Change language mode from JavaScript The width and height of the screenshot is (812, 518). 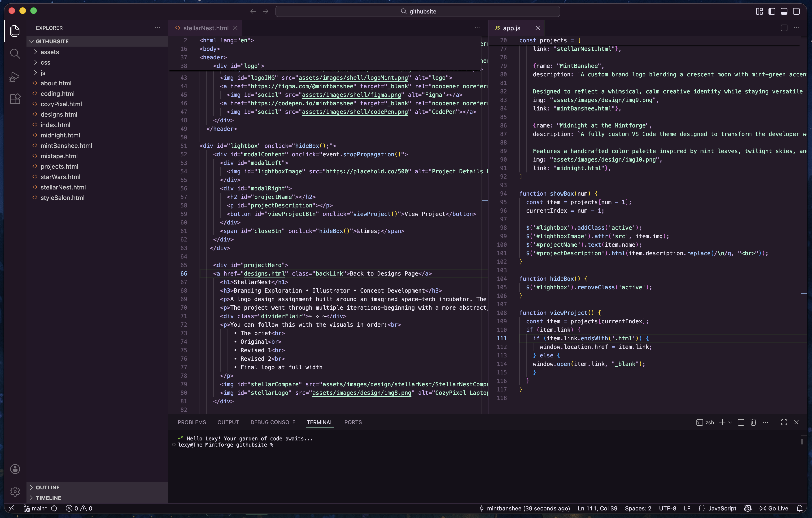tap(722, 508)
